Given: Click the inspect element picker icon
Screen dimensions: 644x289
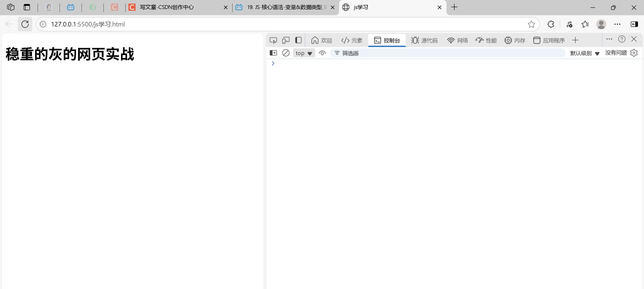Looking at the screenshot, I should pos(273,40).
